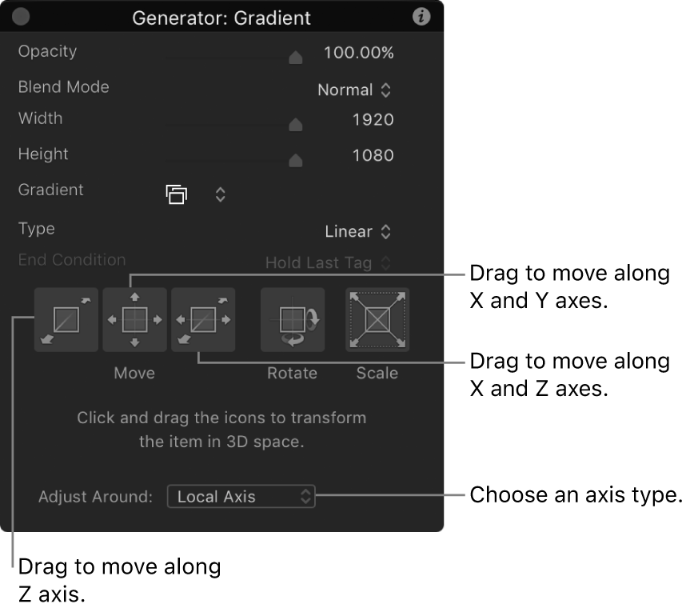Open the End Condition pop-up menu
Image resolution: width=686 pixels, height=616 pixels.
(x=329, y=262)
